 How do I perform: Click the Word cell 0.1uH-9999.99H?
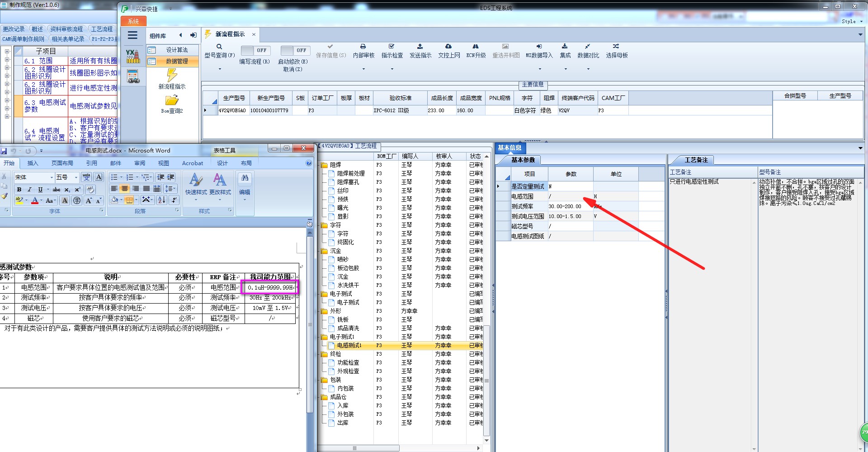pyautogui.click(x=270, y=287)
